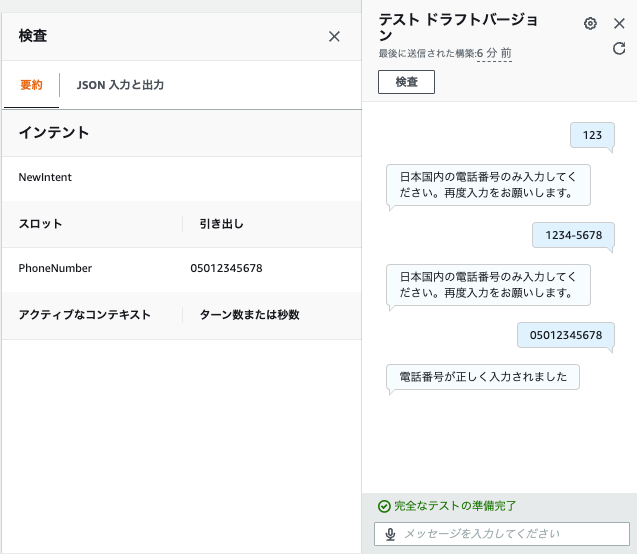The width and height of the screenshot is (637, 556).
Task: Click the インテント section heading
Action: [x=54, y=133]
